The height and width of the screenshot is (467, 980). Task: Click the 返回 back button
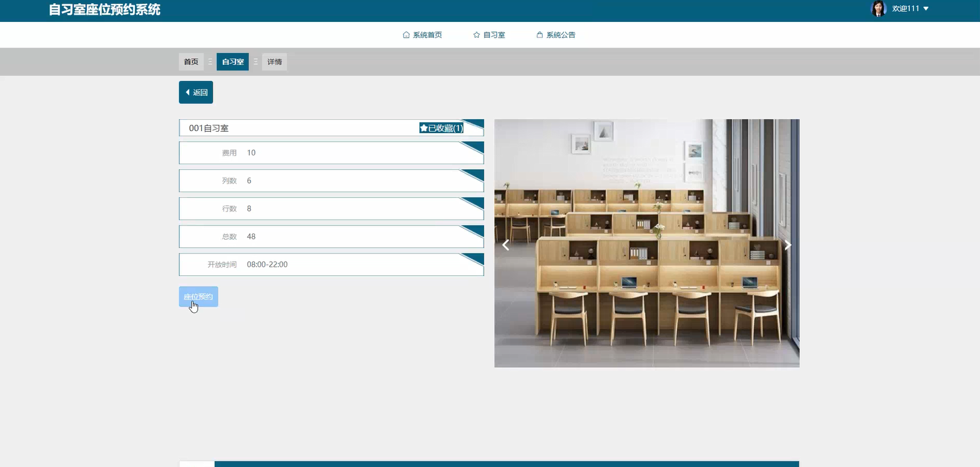[x=196, y=92]
